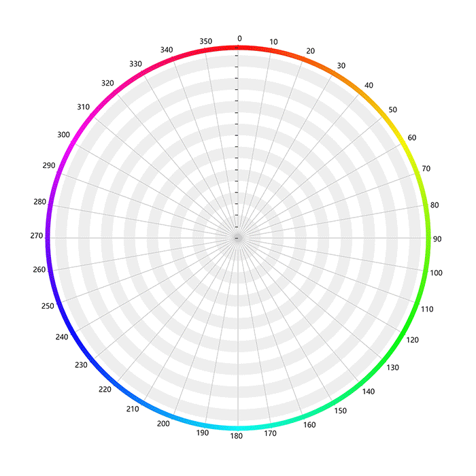Select the 60 degree angle label
This screenshot has height=476, width=476.
(x=412, y=138)
